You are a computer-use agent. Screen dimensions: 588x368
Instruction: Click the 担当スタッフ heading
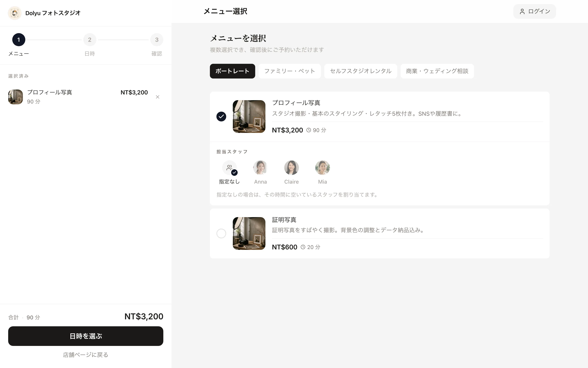pos(232,152)
